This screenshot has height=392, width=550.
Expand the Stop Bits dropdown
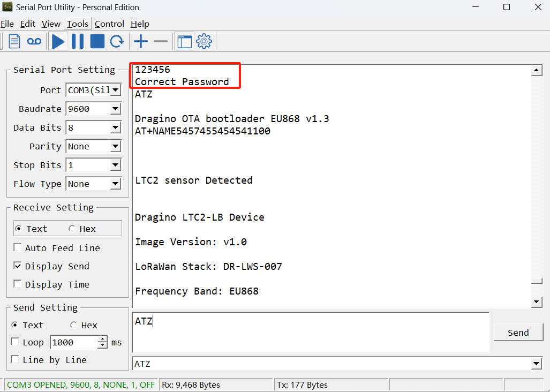pos(115,165)
